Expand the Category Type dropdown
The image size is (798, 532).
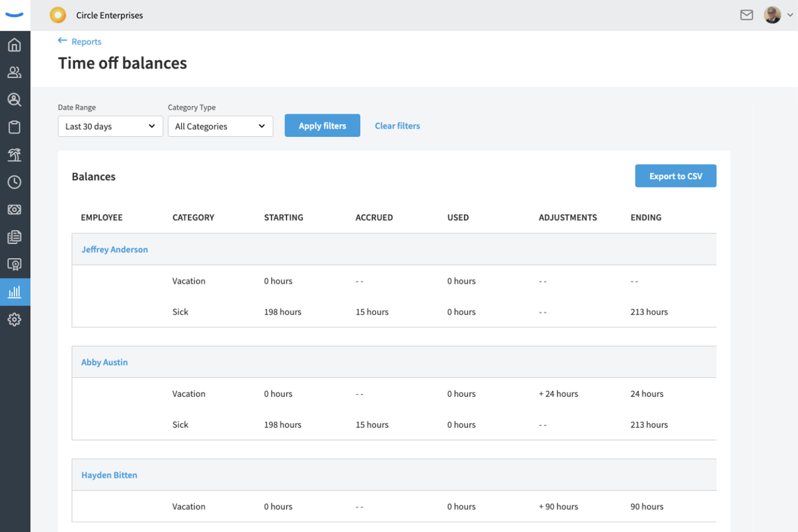(220, 126)
